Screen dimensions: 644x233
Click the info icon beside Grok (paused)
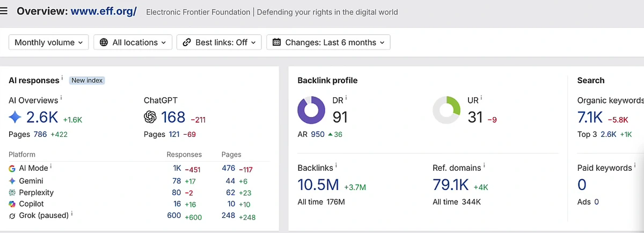pyautogui.click(x=72, y=214)
